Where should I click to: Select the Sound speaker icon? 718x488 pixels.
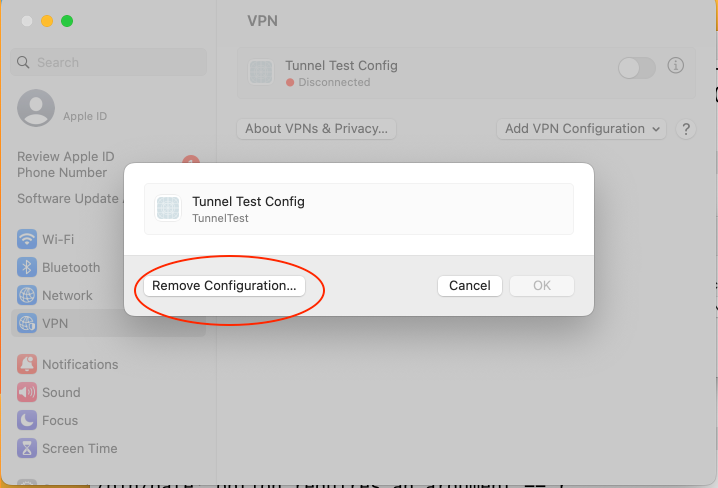coord(27,392)
